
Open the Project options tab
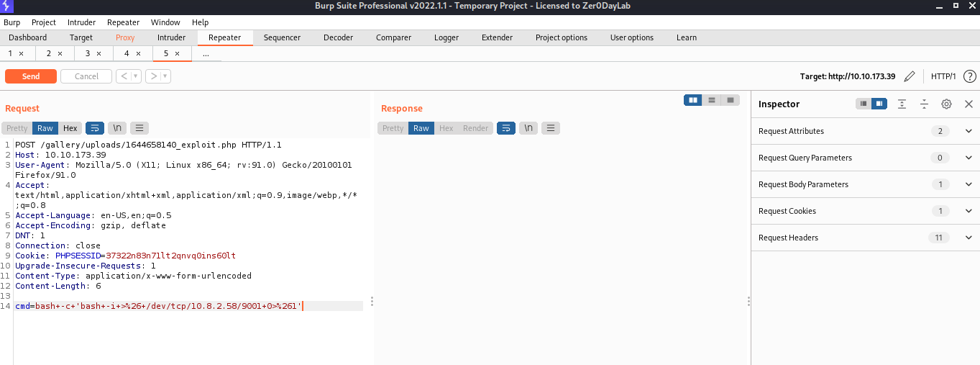562,37
